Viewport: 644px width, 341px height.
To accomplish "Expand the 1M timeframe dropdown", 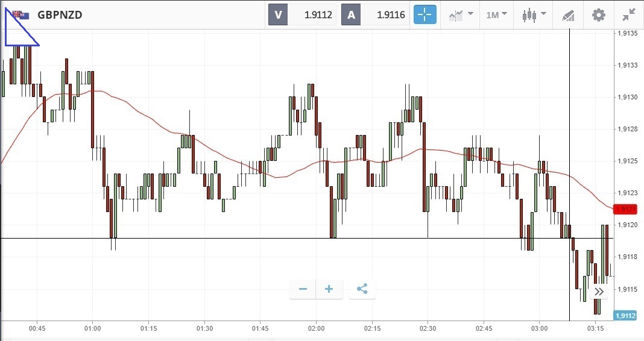I will (497, 14).
